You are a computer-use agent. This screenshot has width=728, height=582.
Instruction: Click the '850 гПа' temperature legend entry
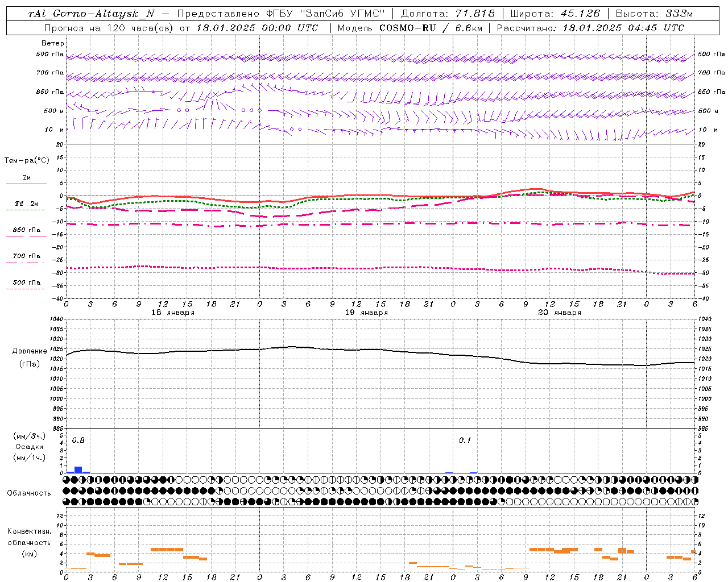pos(27,230)
